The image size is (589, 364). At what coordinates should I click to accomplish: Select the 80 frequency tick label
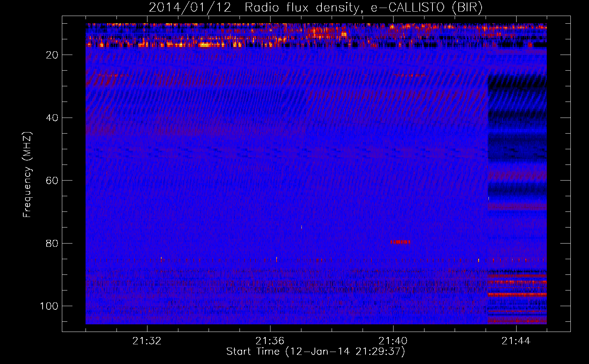click(52, 243)
